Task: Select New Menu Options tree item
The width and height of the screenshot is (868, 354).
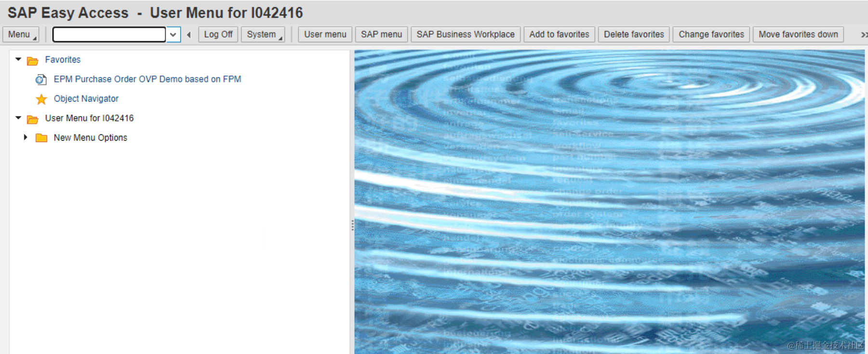Action: pos(91,138)
